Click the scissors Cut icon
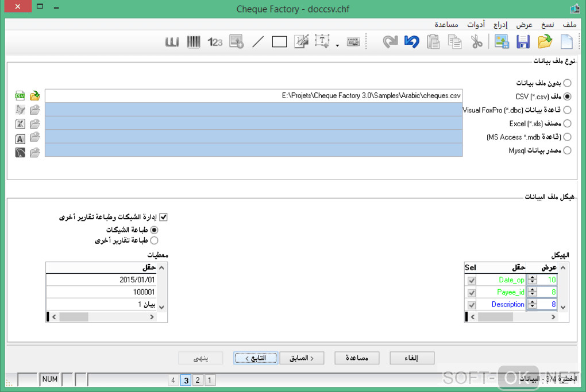586x392 pixels. 476,41
